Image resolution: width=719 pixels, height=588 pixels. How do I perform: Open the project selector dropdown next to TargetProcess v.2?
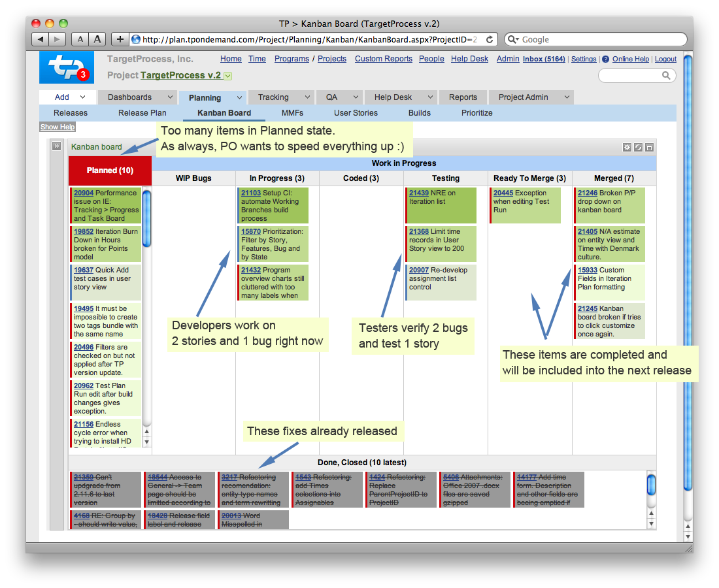click(228, 76)
